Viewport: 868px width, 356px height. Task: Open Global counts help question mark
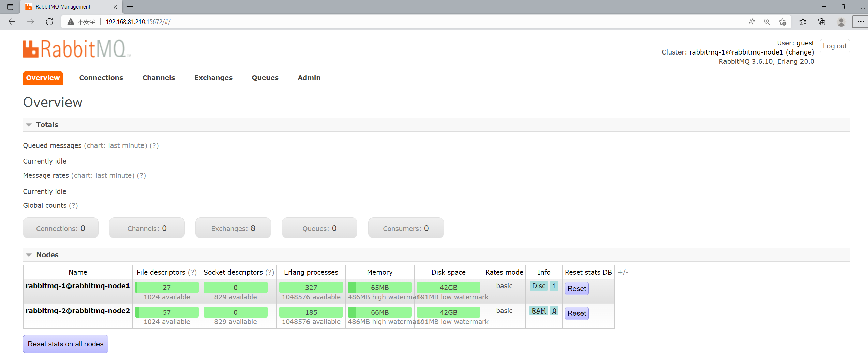pos(73,205)
